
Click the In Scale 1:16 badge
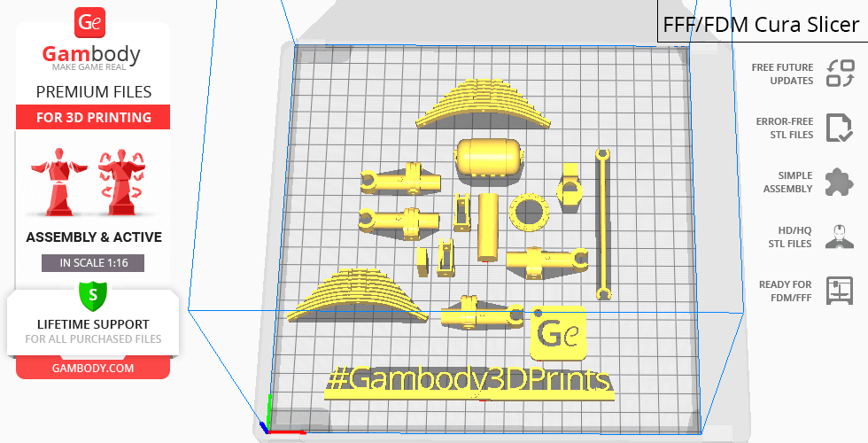92,263
